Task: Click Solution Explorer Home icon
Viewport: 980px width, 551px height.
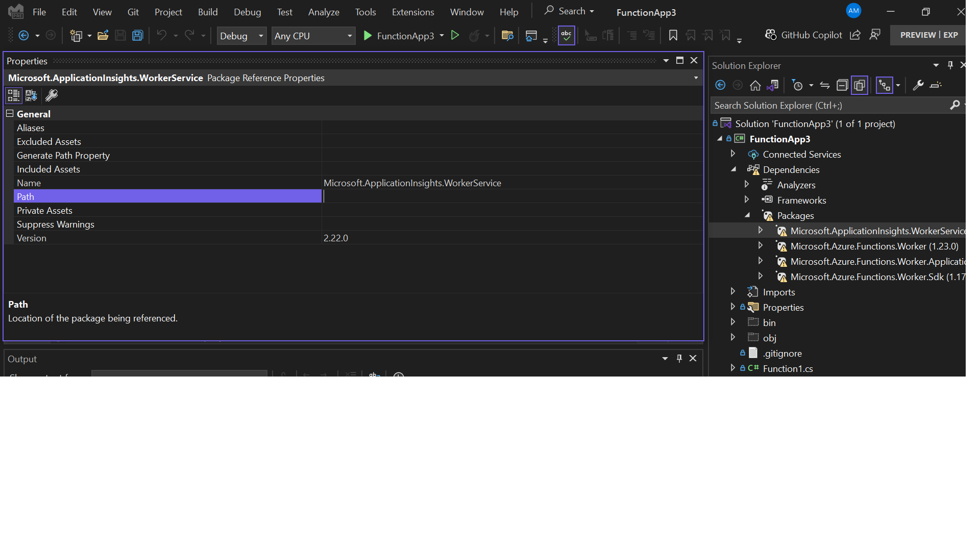Action: click(755, 85)
